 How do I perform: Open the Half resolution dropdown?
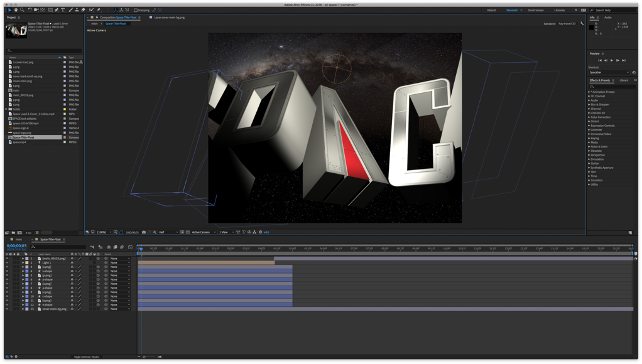[168, 232]
